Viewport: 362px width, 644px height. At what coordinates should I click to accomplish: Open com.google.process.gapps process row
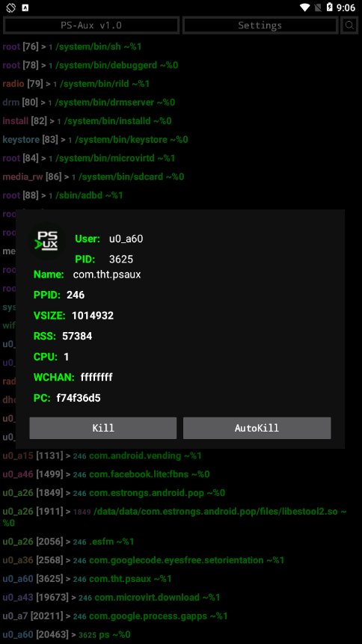click(x=115, y=616)
